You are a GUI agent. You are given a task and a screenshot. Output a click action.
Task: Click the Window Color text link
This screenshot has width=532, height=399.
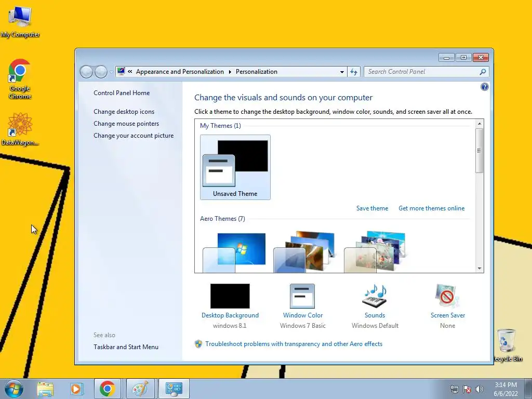pos(303,315)
